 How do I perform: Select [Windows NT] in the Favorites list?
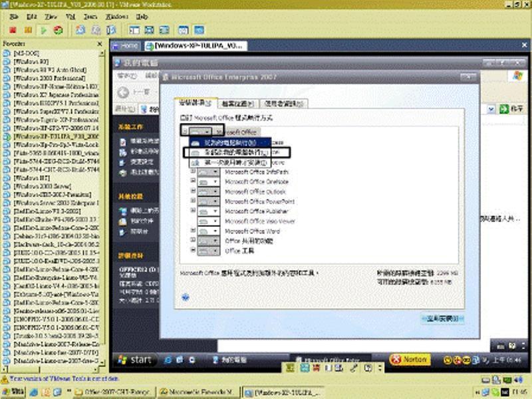[31, 178]
